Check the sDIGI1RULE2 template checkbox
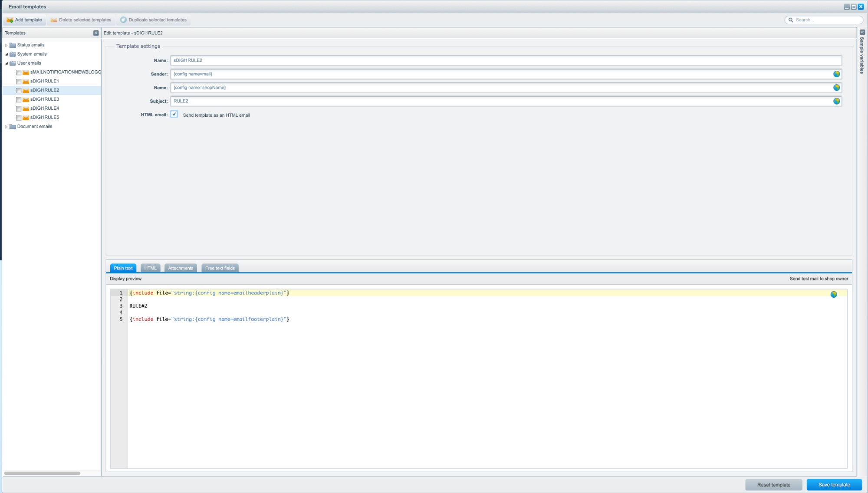 point(19,91)
